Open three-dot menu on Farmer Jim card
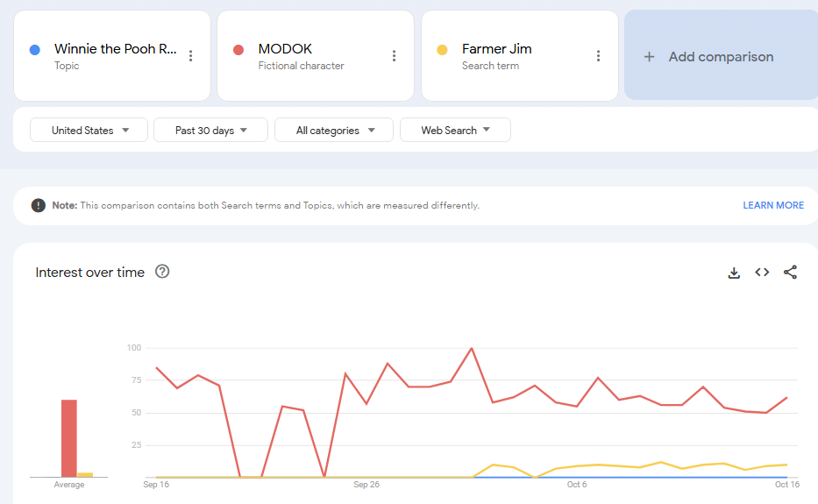Image resolution: width=818 pixels, height=504 pixels. [x=598, y=56]
